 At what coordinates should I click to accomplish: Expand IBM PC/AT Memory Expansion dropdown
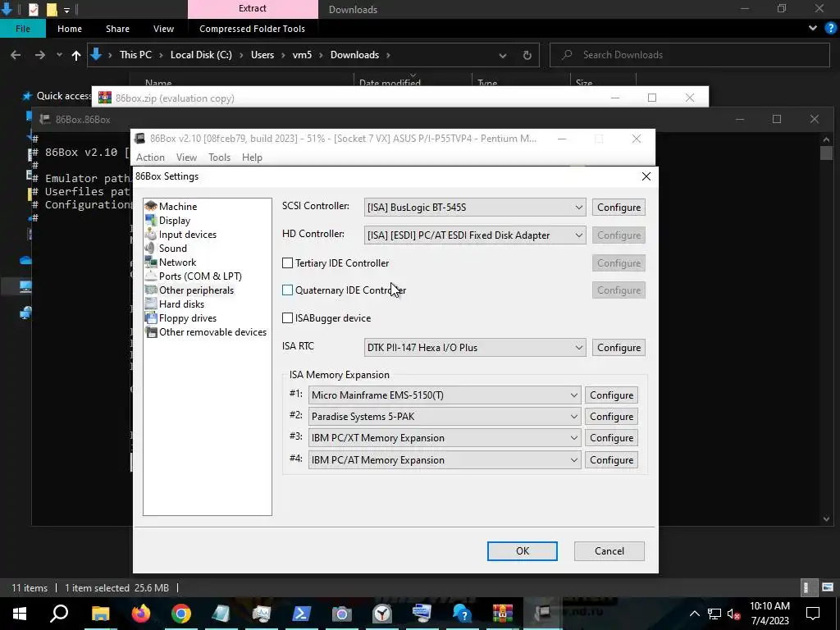coord(445,460)
